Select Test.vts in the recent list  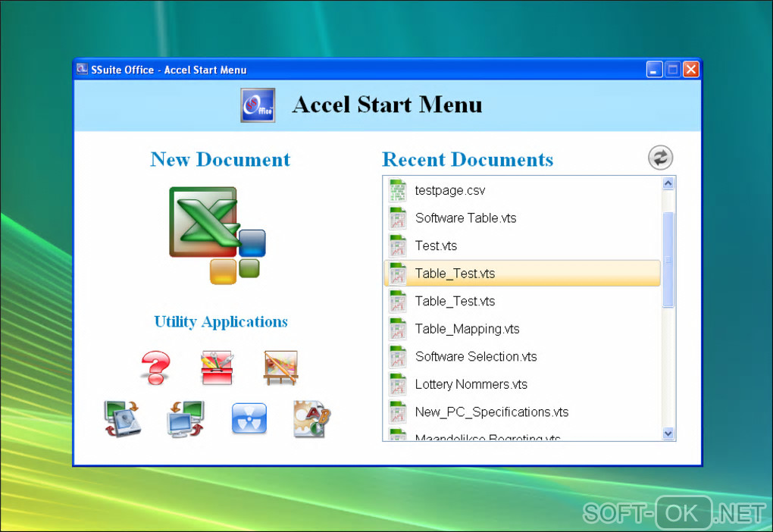point(521,246)
